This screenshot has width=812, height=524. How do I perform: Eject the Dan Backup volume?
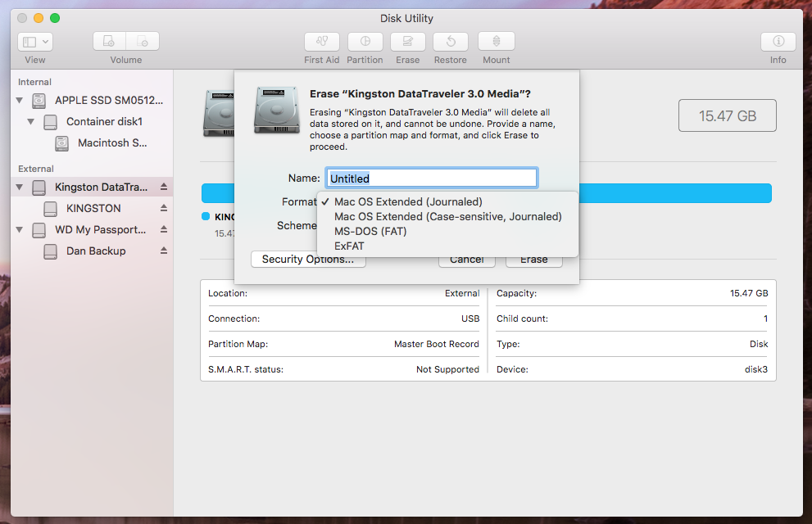click(164, 251)
